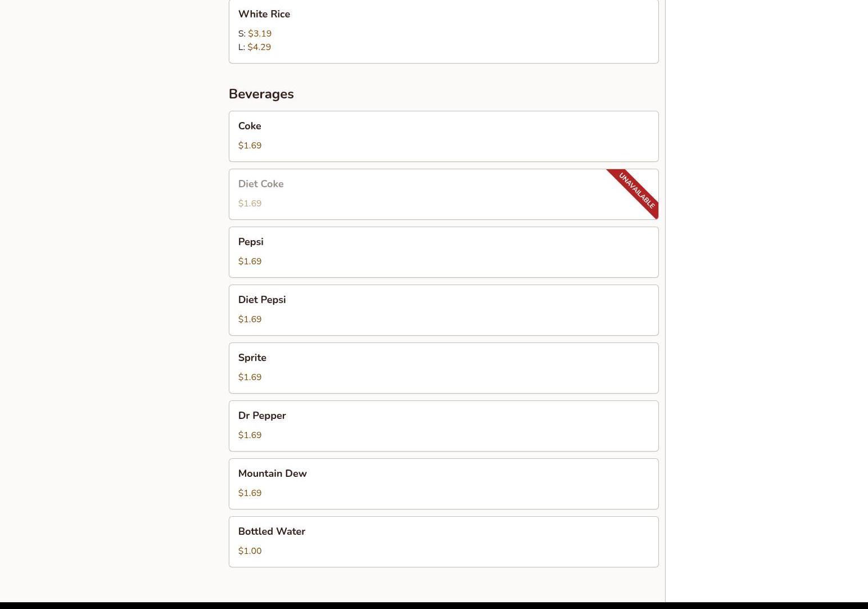The width and height of the screenshot is (868, 609).
Task: Select the Dr Pepper item name
Action: coord(262,416)
